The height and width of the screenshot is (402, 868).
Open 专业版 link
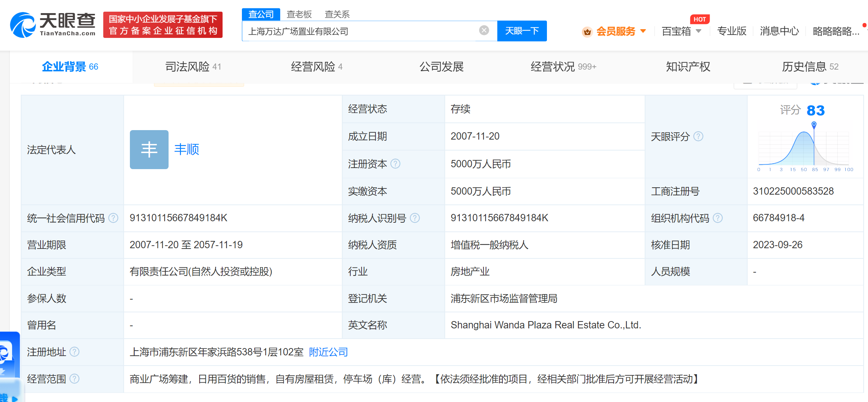tap(732, 31)
